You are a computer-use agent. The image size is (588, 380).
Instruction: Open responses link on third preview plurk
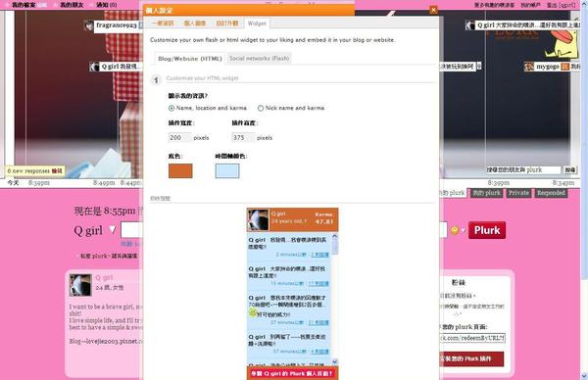coord(318,322)
